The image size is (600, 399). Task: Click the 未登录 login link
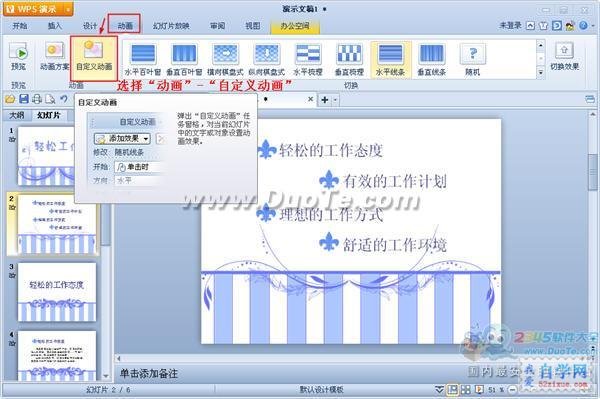(510, 26)
